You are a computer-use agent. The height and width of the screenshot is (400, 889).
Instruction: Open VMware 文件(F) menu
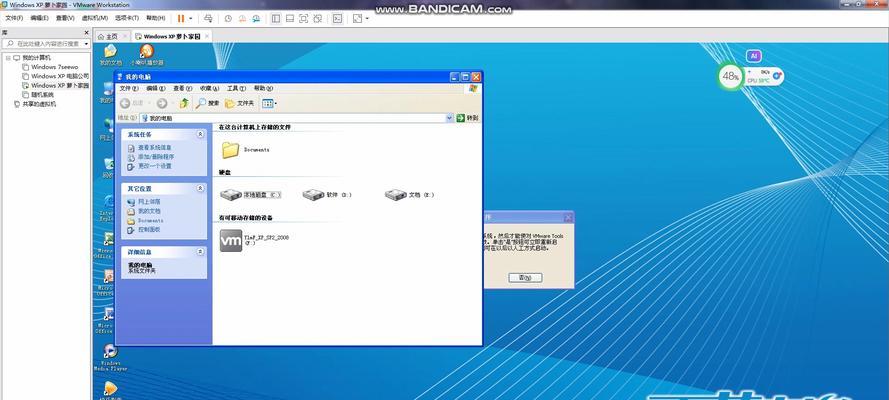[x=14, y=18]
